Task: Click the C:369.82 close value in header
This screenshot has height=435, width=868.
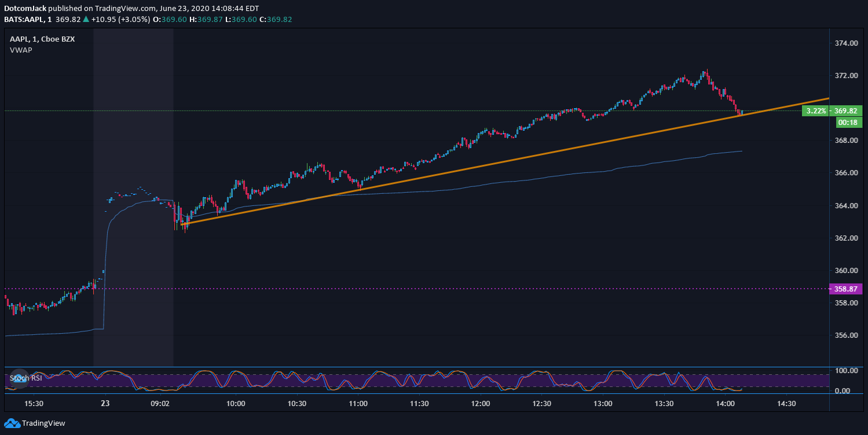Action: pos(276,19)
